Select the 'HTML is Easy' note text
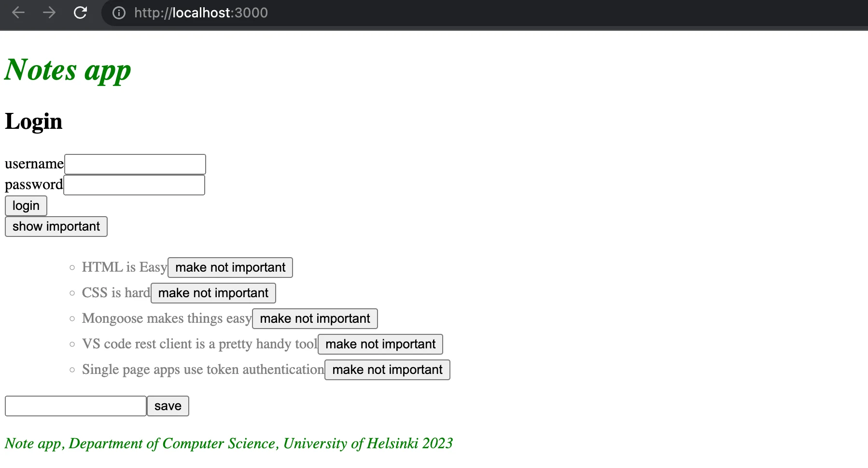Viewport: 868px width, 468px height. 125,267
